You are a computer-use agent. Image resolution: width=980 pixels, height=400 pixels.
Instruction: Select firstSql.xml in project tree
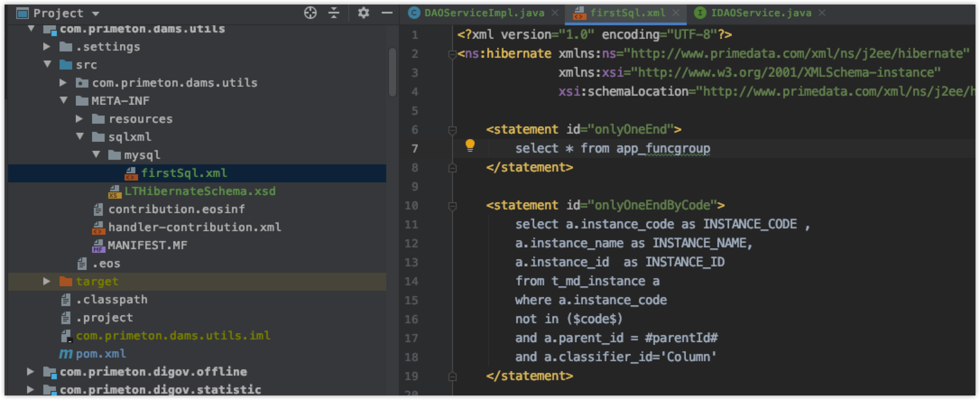click(197, 173)
